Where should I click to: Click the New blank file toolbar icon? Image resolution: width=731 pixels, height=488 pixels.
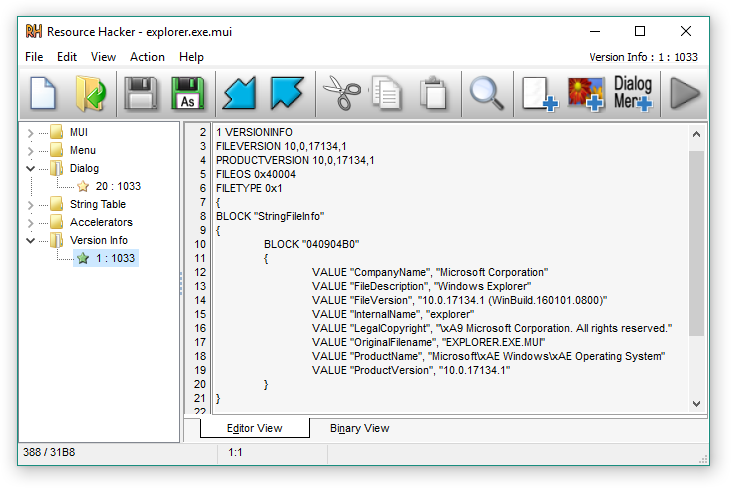coord(43,94)
